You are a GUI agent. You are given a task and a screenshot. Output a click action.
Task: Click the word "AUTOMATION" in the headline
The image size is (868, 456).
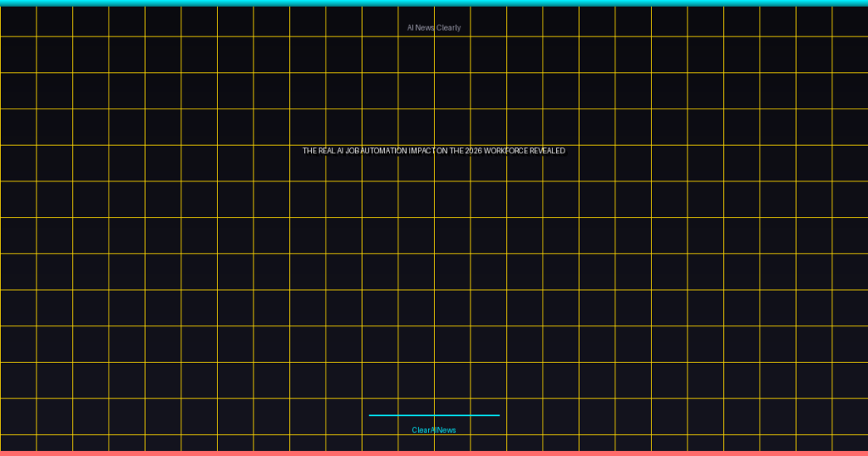pyautogui.click(x=386, y=151)
